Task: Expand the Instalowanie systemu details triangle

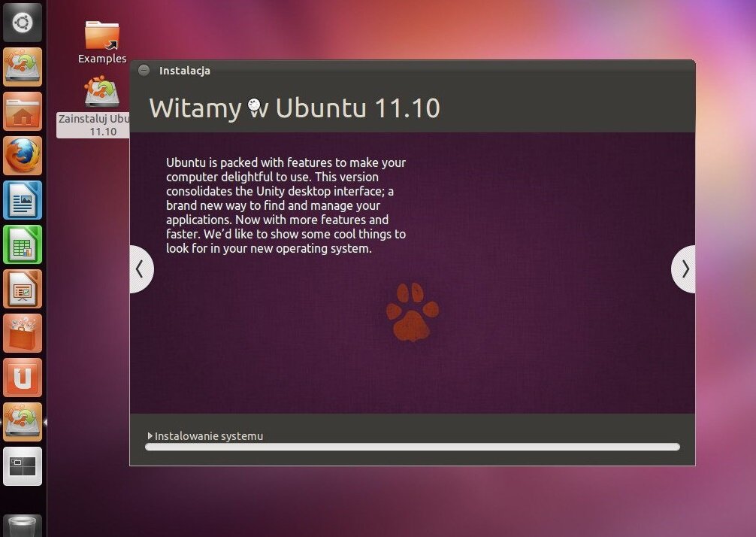Action: click(x=150, y=435)
